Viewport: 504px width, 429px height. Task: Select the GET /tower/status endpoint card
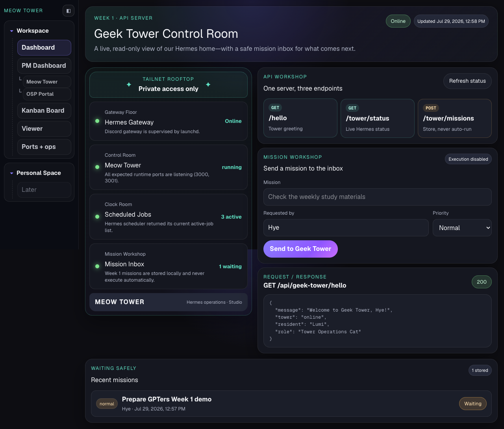coord(378,118)
